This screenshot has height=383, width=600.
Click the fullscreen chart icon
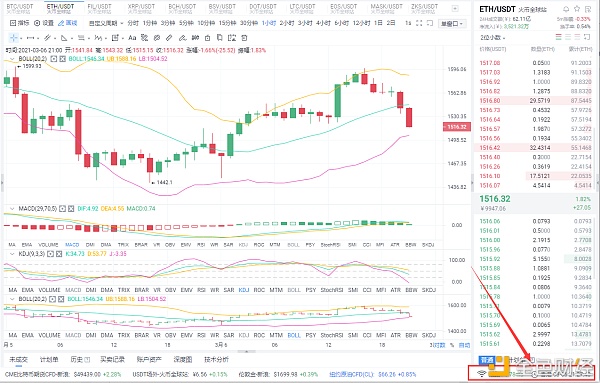(x=419, y=23)
